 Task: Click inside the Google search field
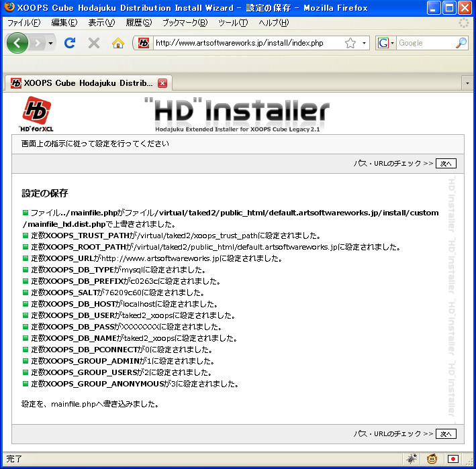424,43
